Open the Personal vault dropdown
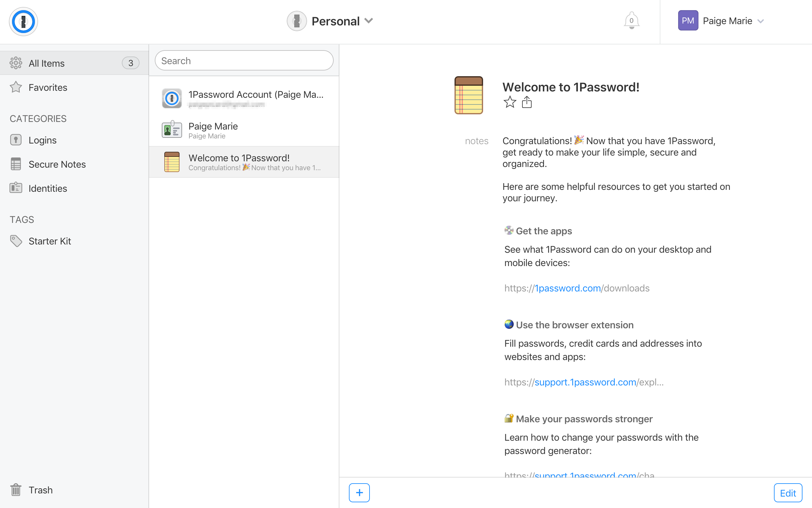 330,21
